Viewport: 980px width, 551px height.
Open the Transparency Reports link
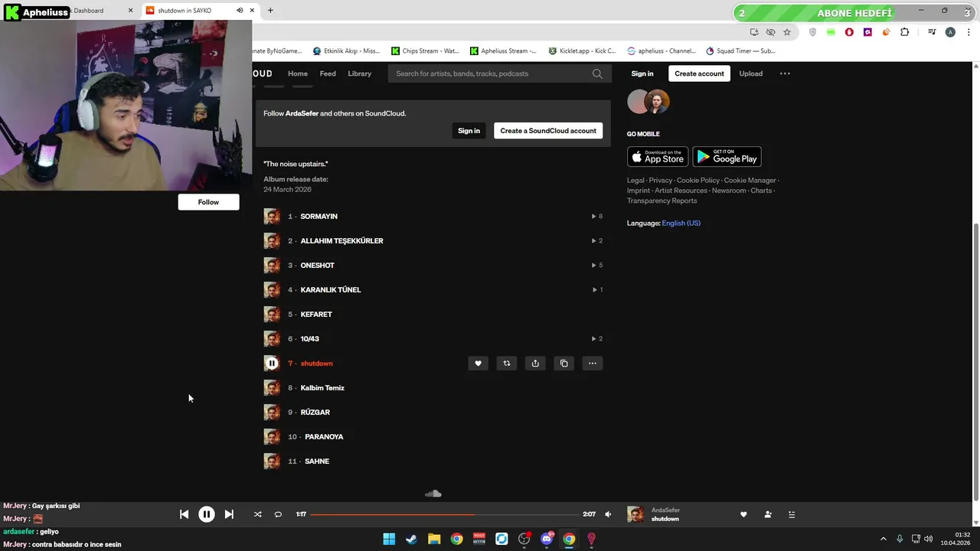(x=662, y=201)
